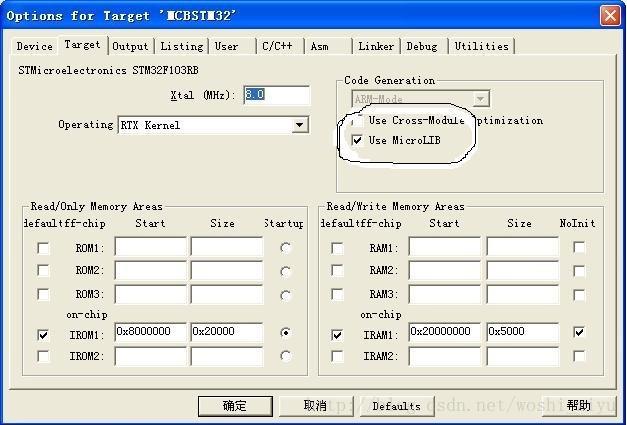627x425 pixels.
Task: Check the ROM3 default checkbox
Action: (43, 295)
